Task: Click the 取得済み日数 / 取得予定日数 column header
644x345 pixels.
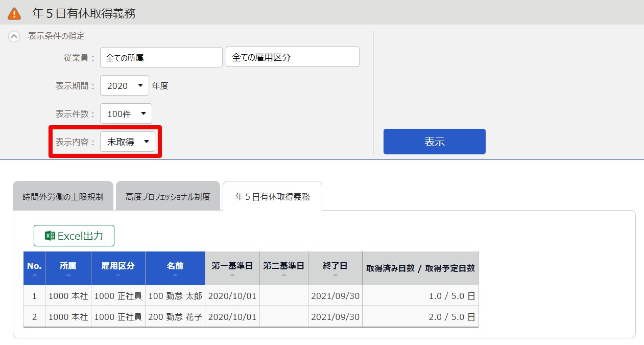Action: click(420, 268)
